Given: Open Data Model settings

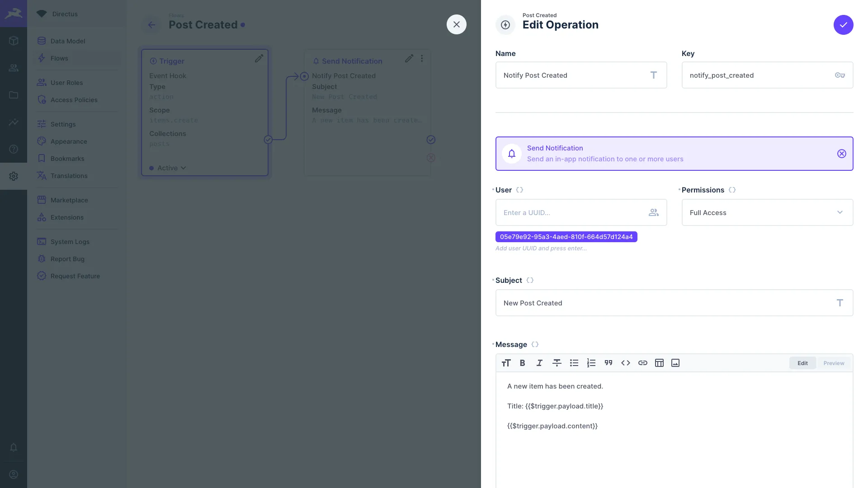Looking at the screenshot, I should 77,41.
